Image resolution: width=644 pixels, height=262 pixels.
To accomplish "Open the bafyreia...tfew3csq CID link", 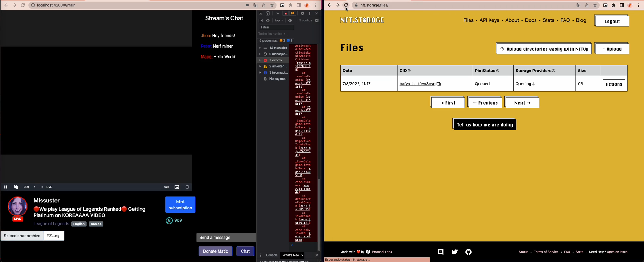I will coord(417,84).
